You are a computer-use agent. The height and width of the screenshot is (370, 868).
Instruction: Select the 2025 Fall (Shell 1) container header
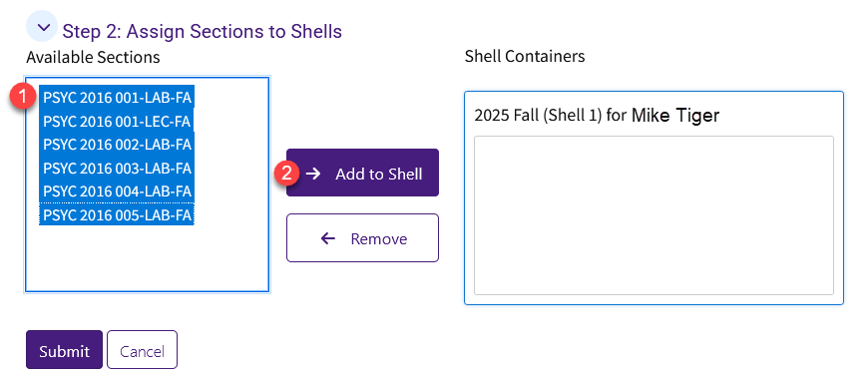coord(597,116)
